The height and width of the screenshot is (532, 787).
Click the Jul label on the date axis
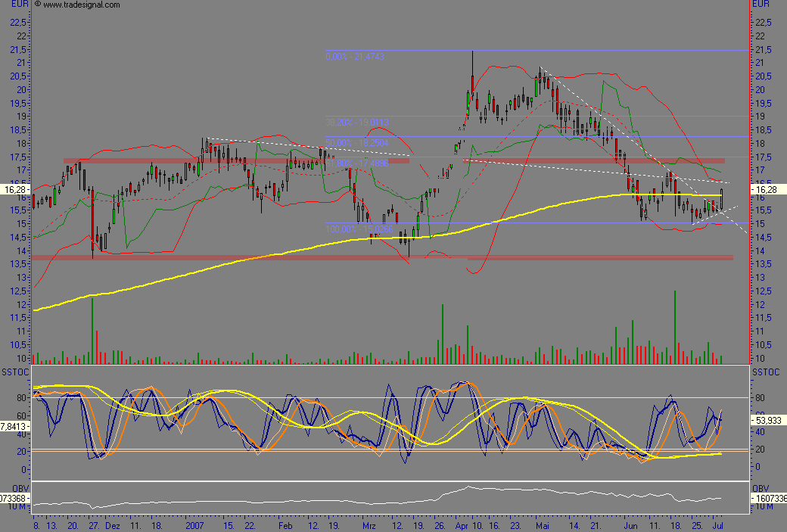720,524
